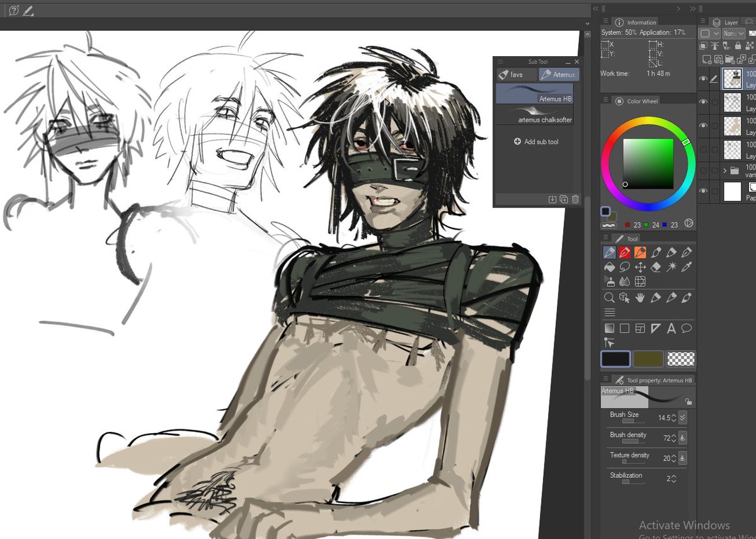The image size is (756, 539).
Task: Open Brush Size dynamics dropdown
Action: [x=683, y=417]
